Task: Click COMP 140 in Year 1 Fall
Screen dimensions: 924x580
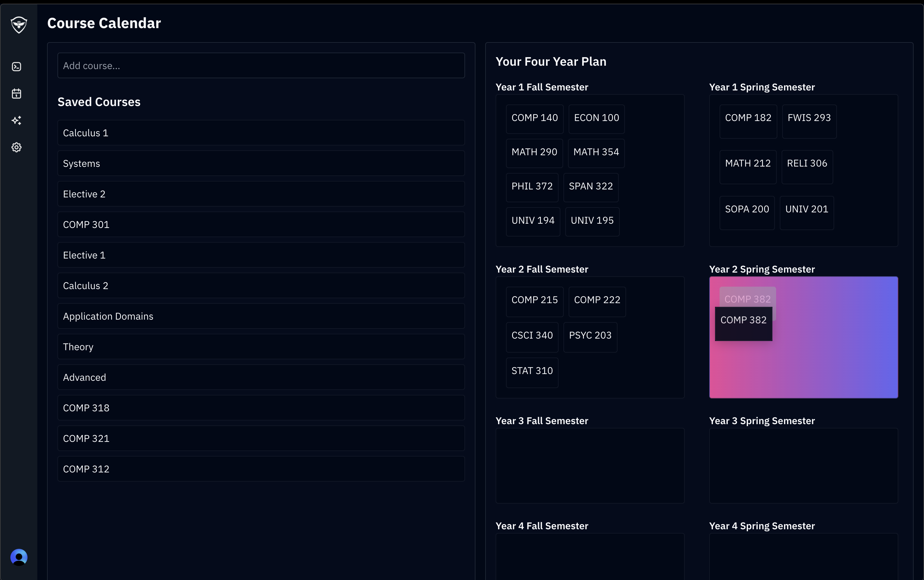Action: click(x=534, y=118)
